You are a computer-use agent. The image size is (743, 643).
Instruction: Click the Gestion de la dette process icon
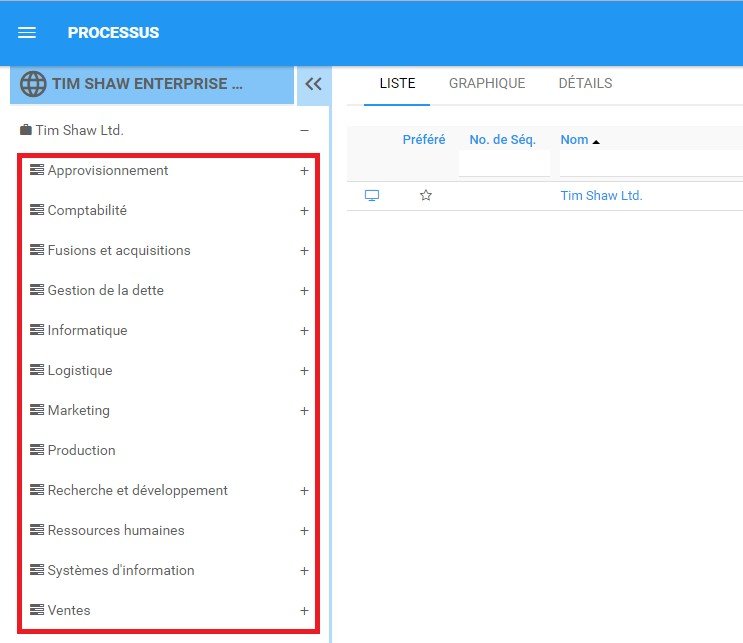pyautogui.click(x=37, y=290)
